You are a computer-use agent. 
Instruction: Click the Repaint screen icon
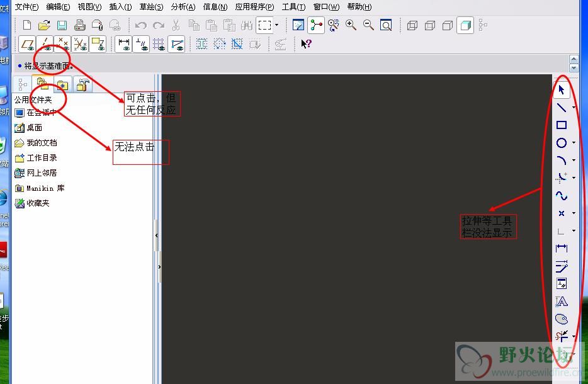coord(298,25)
